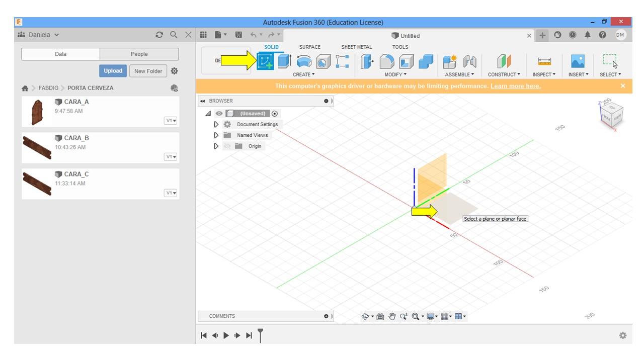Open the CARA_B thumbnail
644x362 pixels.
[37, 147]
